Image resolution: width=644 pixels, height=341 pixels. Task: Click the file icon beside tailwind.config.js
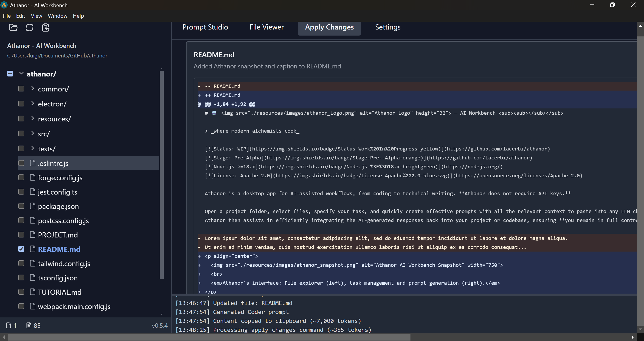(x=32, y=263)
